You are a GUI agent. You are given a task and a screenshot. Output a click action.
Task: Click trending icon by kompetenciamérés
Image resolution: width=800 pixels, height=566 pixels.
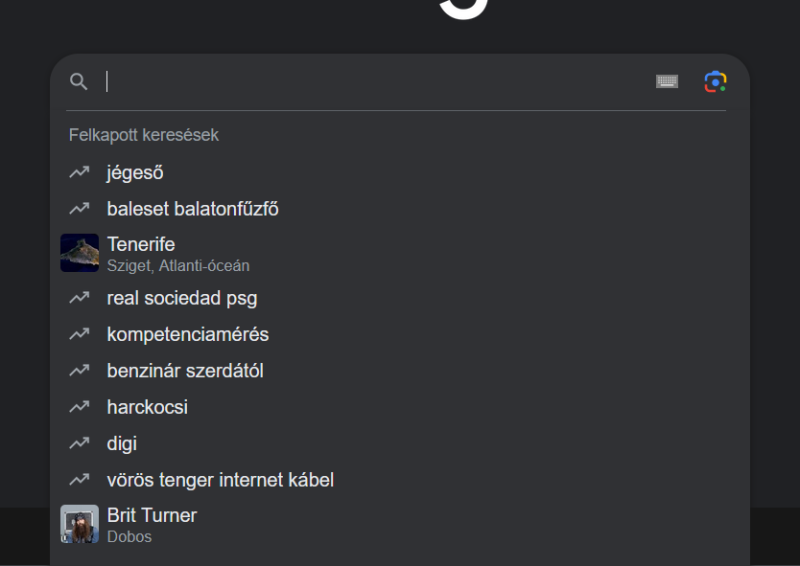tap(79, 334)
